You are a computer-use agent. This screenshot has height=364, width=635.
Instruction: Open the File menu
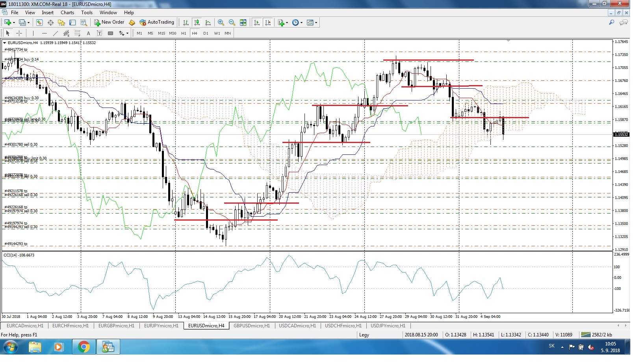click(15, 12)
